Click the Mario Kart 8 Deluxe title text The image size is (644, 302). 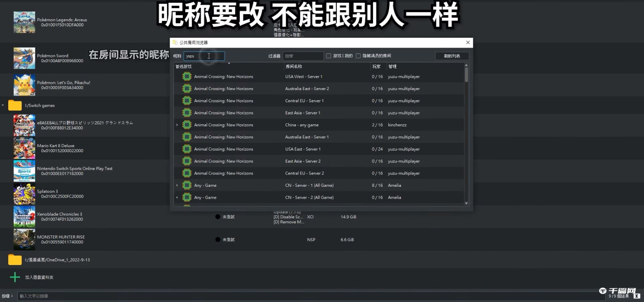point(56,146)
